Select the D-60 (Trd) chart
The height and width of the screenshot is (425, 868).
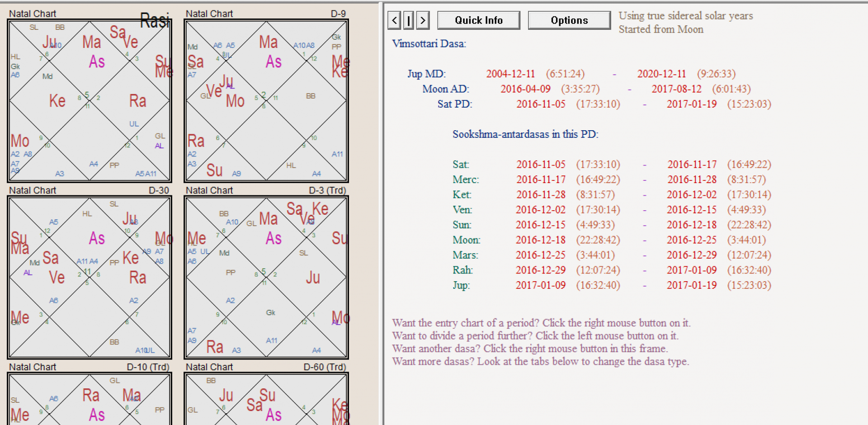pos(266,400)
